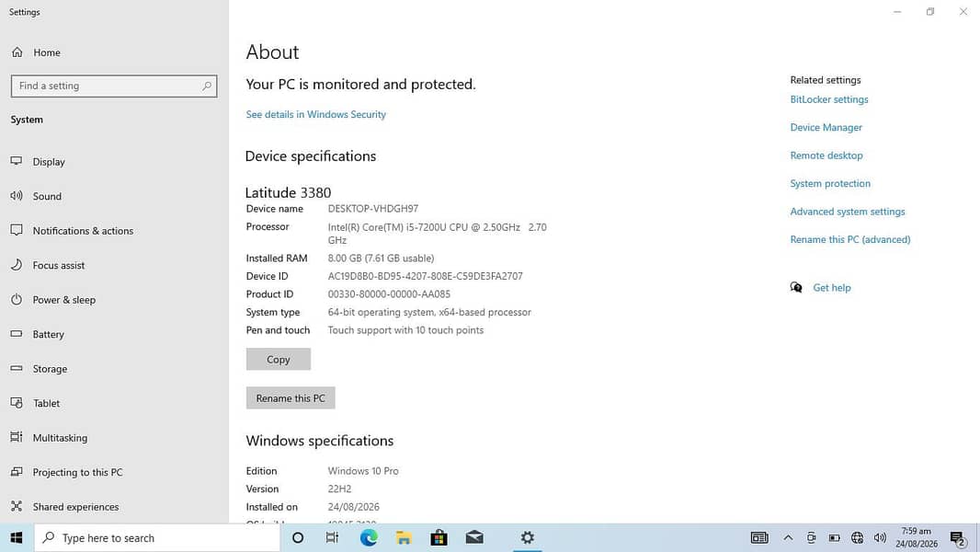Click Get help link
The image size is (980, 552).
(x=832, y=288)
